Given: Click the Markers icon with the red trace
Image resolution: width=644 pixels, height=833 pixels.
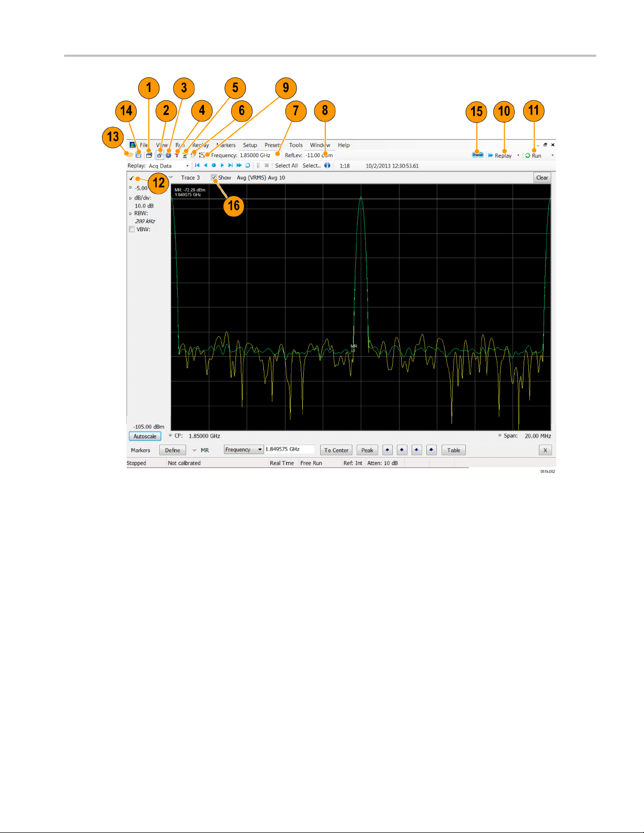Looking at the screenshot, I should [x=203, y=155].
